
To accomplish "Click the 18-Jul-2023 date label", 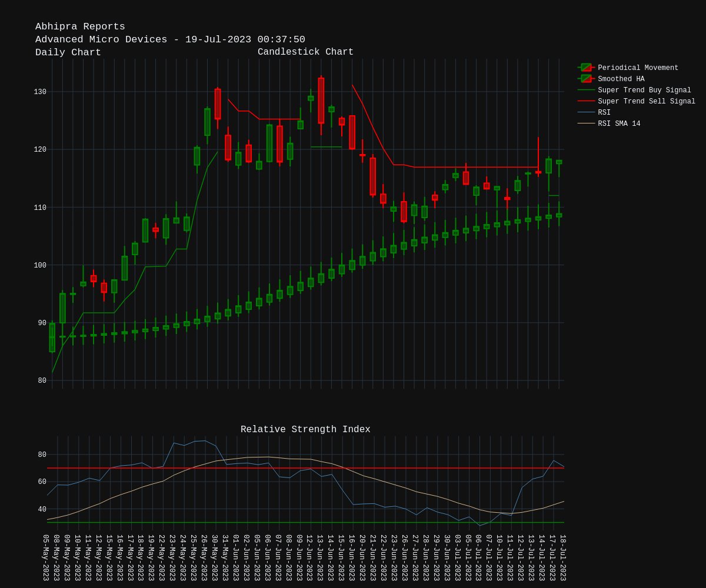I will (x=563, y=557).
